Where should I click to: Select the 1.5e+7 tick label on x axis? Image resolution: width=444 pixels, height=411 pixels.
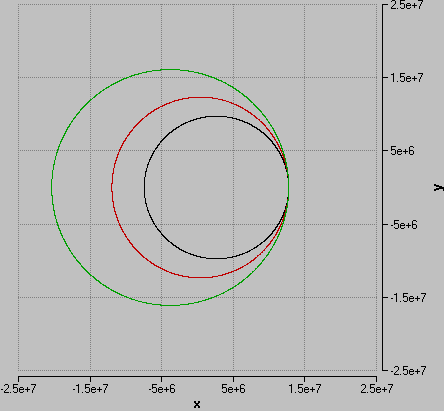tap(304, 389)
